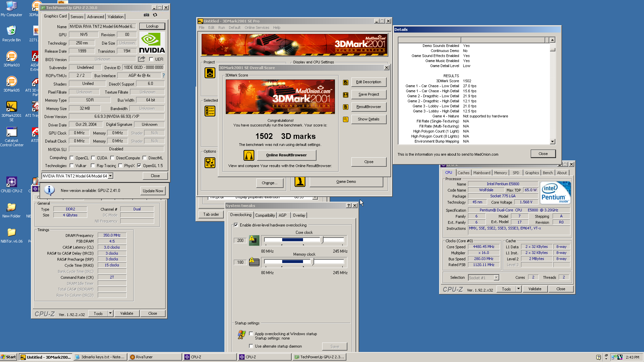Click the Project icon in 3DMark2001
The width and height of the screenshot is (644, 362).
coord(210,72)
